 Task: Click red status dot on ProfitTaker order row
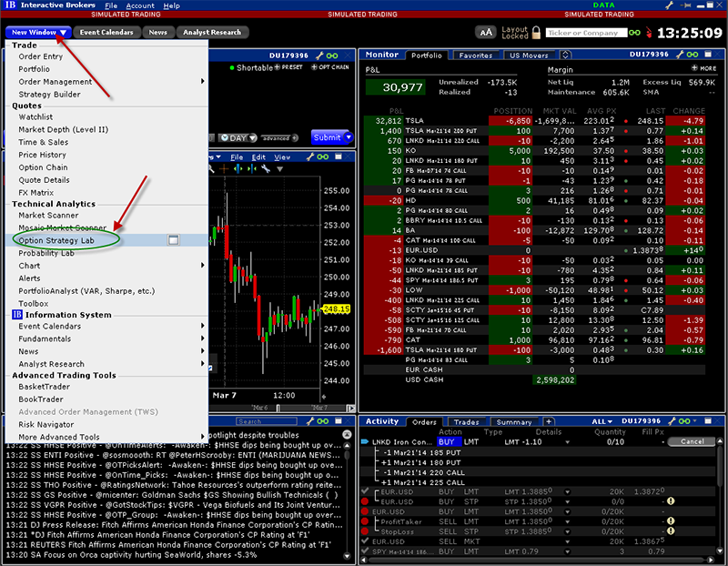tap(365, 521)
